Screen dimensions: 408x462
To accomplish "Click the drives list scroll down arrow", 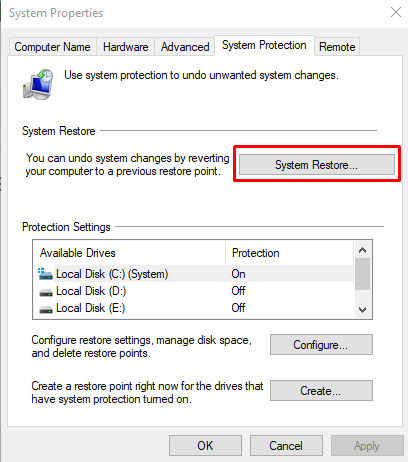I will click(x=363, y=310).
